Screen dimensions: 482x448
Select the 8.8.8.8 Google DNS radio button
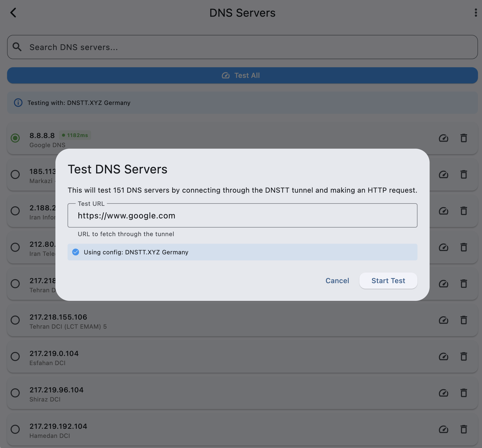click(x=15, y=138)
